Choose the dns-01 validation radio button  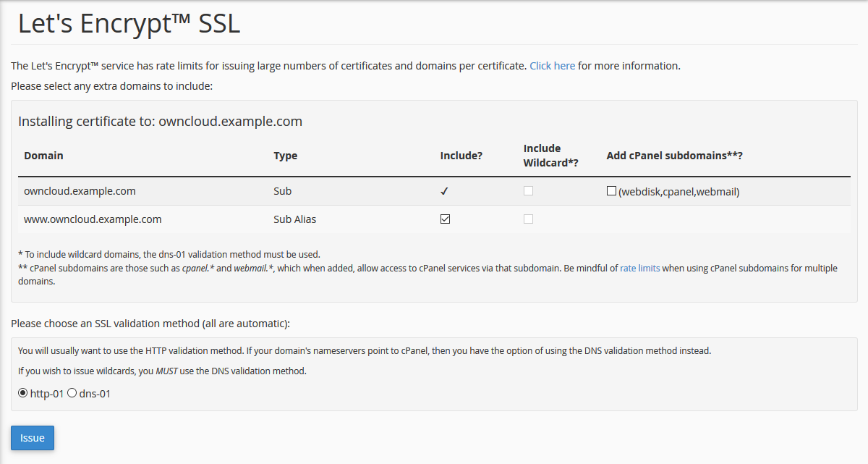point(72,393)
